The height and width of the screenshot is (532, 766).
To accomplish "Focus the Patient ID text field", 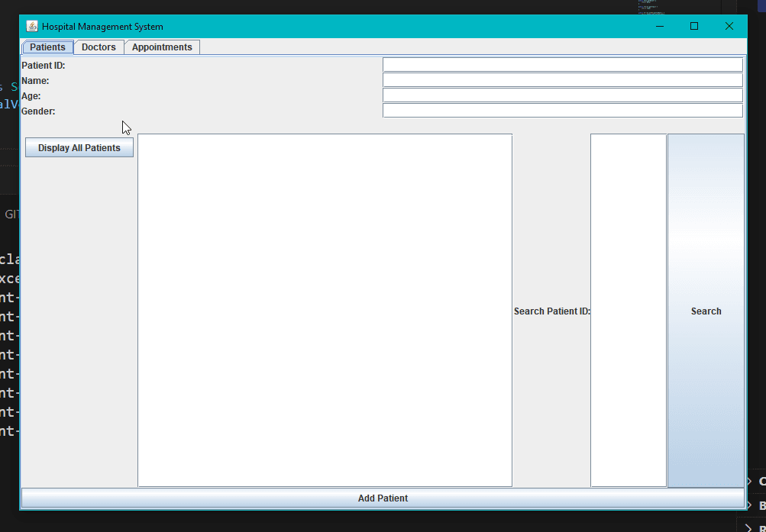I will click(x=562, y=65).
